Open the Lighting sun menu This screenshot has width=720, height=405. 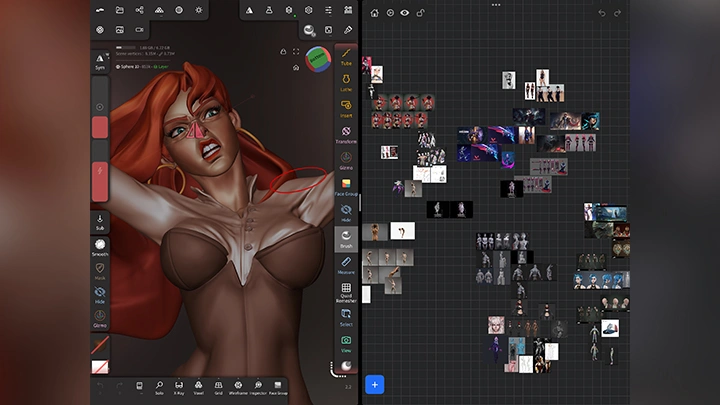pyautogui.click(x=198, y=10)
